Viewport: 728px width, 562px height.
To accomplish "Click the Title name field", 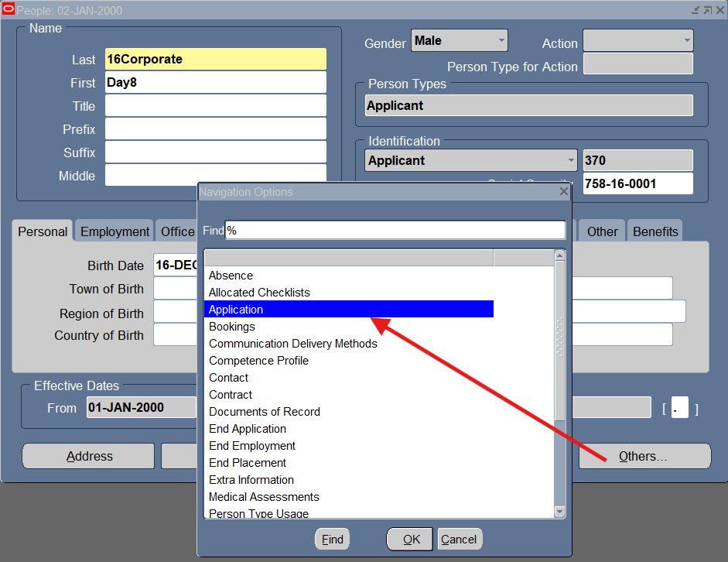I will [x=215, y=106].
